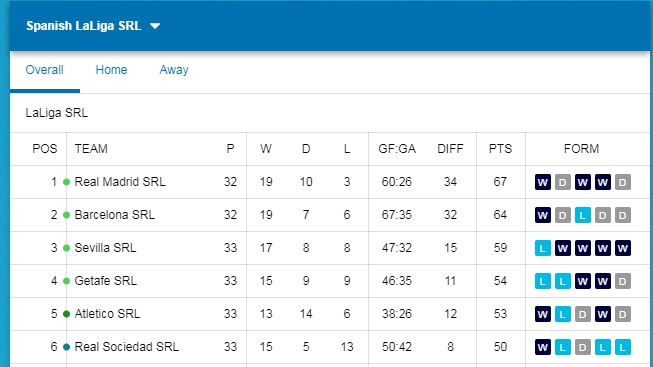
Task: Open the Barcelona SRL team link
Action: coord(115,215)
